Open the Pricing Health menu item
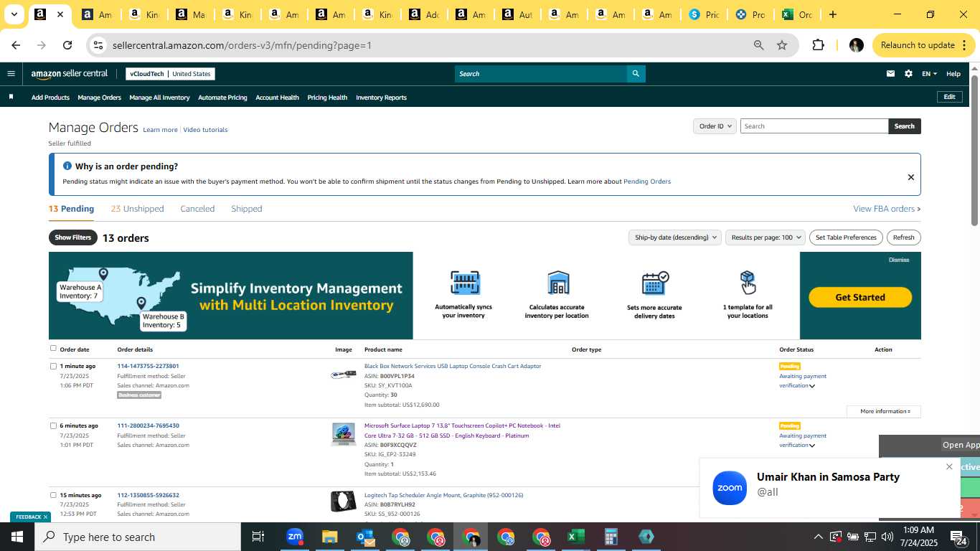Screen dimensions: 980x551 [327, 98]
